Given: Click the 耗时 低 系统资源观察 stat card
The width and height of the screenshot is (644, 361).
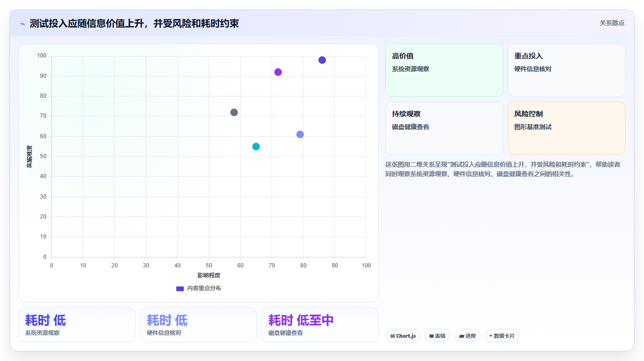Looking at the screenshot, I should click(77, 325).
